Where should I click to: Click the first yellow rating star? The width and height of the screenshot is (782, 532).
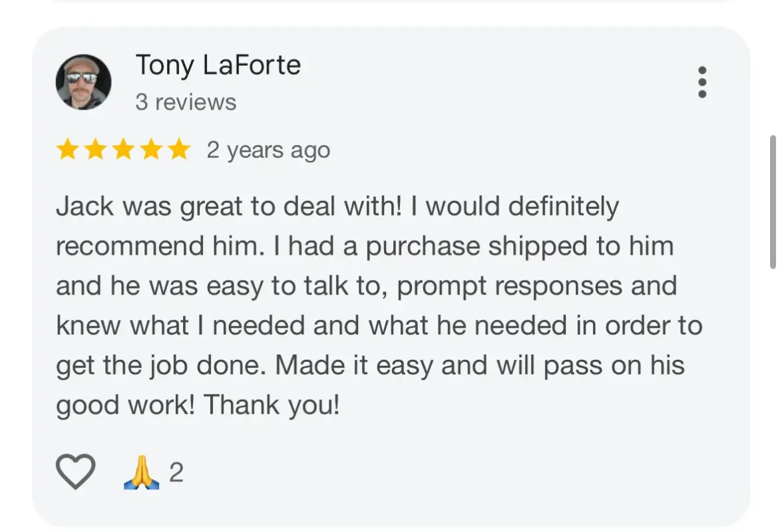click(67, 150)
